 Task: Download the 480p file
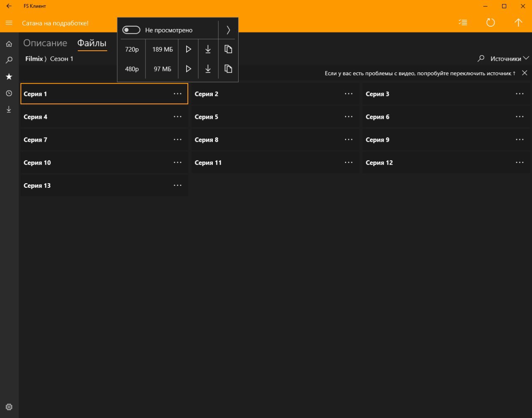click(x=208, y=69)
